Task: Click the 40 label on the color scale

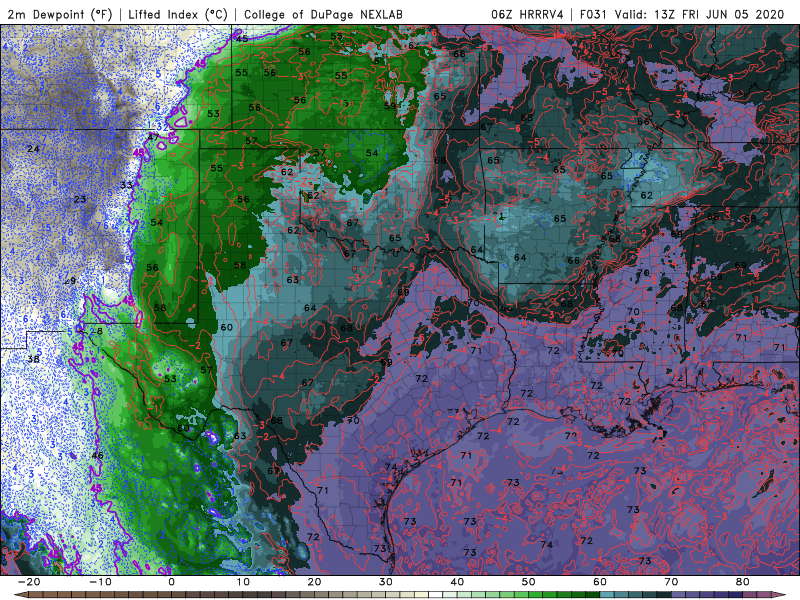Action: pyautogui.click(x=457, y=582)
